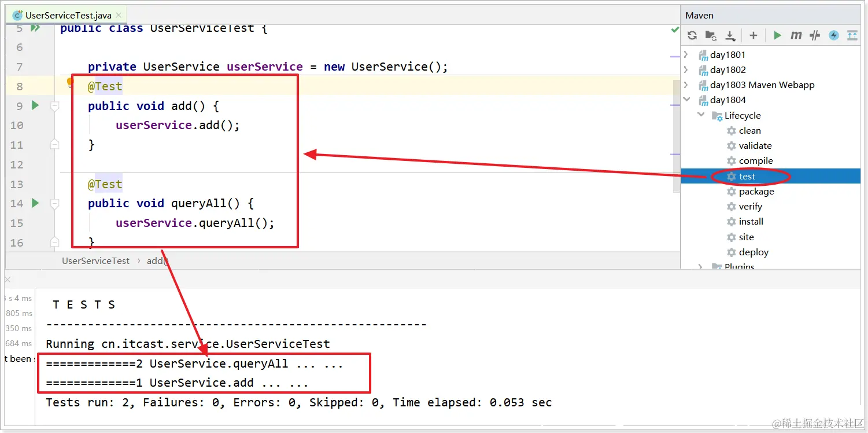Click the gear icon beside deploy
The width and height of the screenshot is (868, 433).
click(x=732, y=252)
